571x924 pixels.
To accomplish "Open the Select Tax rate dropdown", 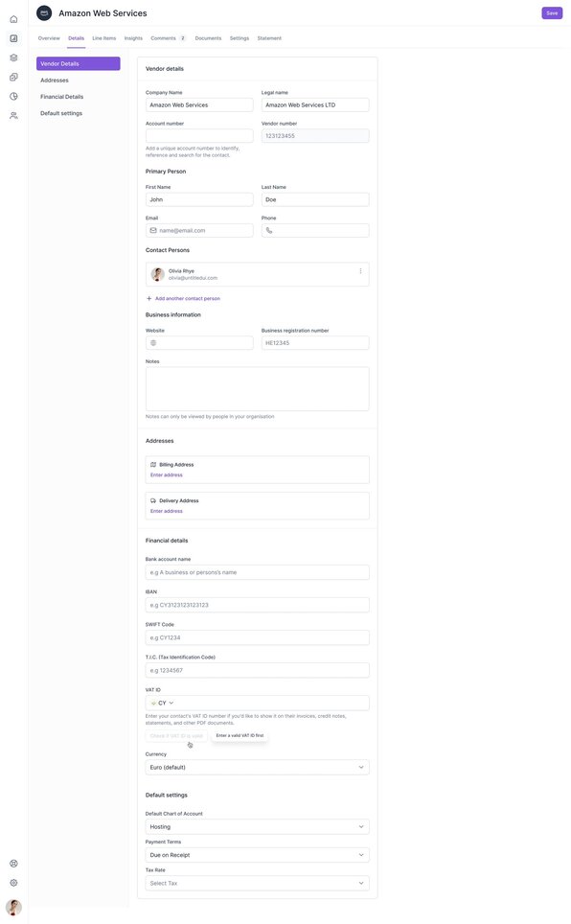I will [x=257, y=884].
